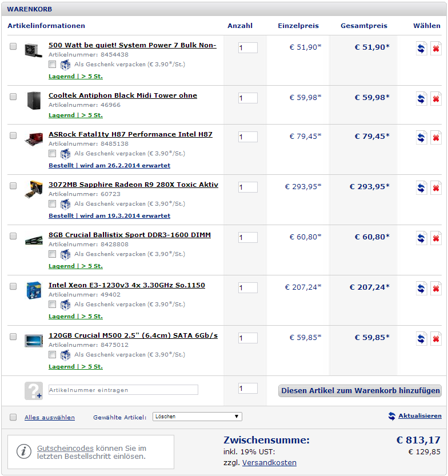Delete the Intel Xeon E3-1230v3 item
This screenshot has width=448, height=476.
(x=436, y=289)
